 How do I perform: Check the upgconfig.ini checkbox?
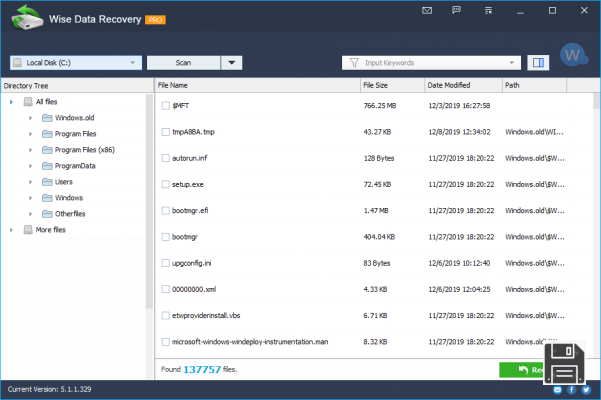(166, 263)
